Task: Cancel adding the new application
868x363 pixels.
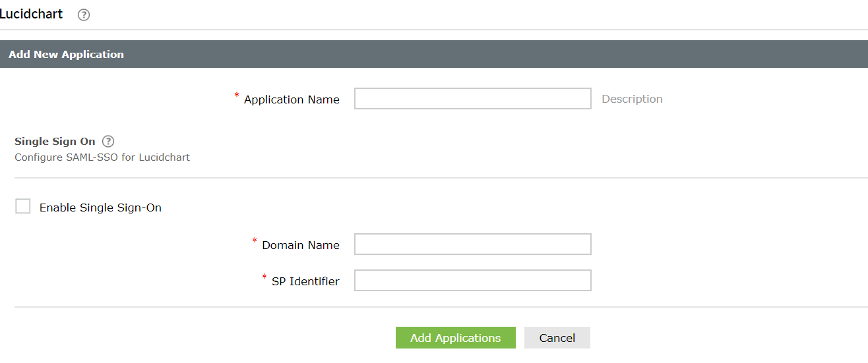Action: click(557, 338)
